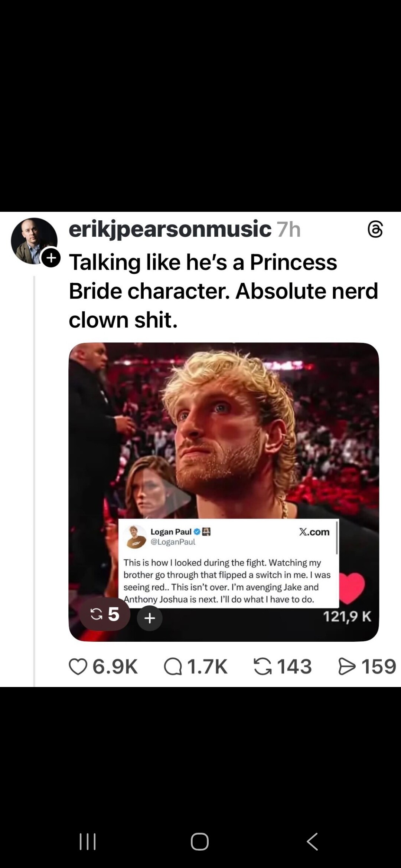
Task: Repost using the 143 repost icon
Action: [263, 666]
